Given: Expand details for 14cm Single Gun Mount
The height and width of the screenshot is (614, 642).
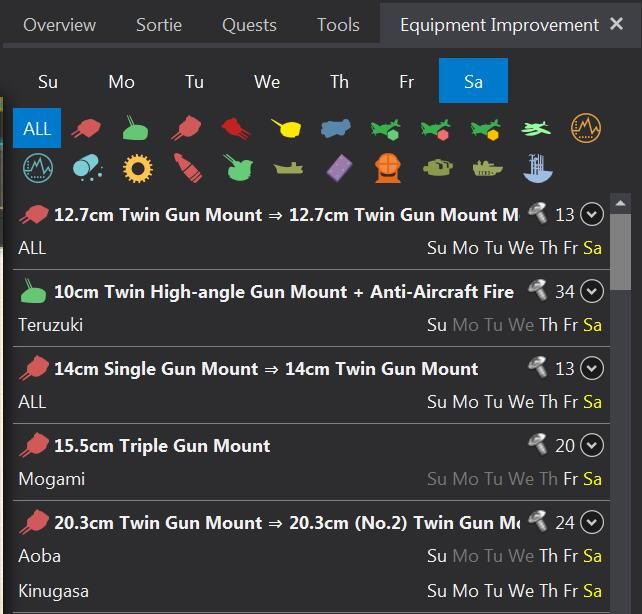Looking at the screenshot, I should pyautogui.click(x=592, y=368).
